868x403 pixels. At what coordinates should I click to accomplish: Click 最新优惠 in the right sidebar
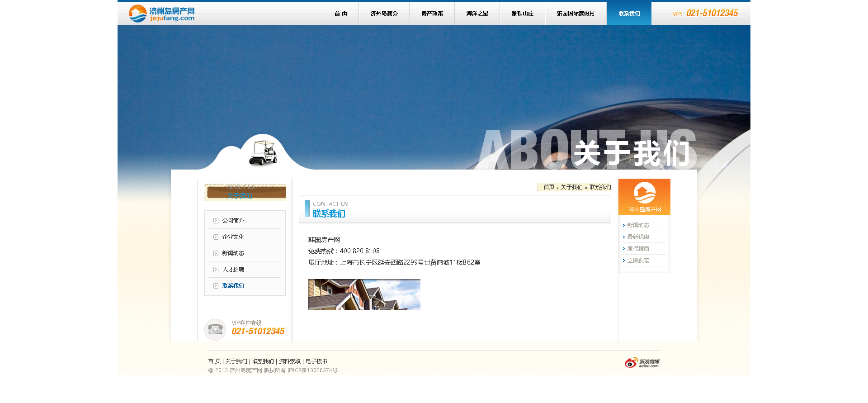(x=638, y=237)
